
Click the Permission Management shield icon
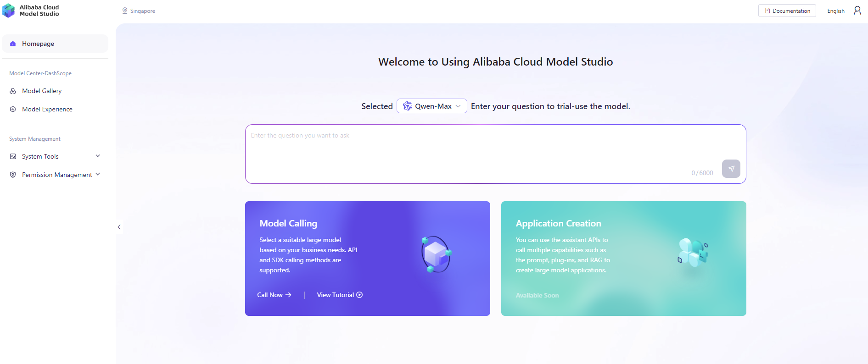point(13,175)
